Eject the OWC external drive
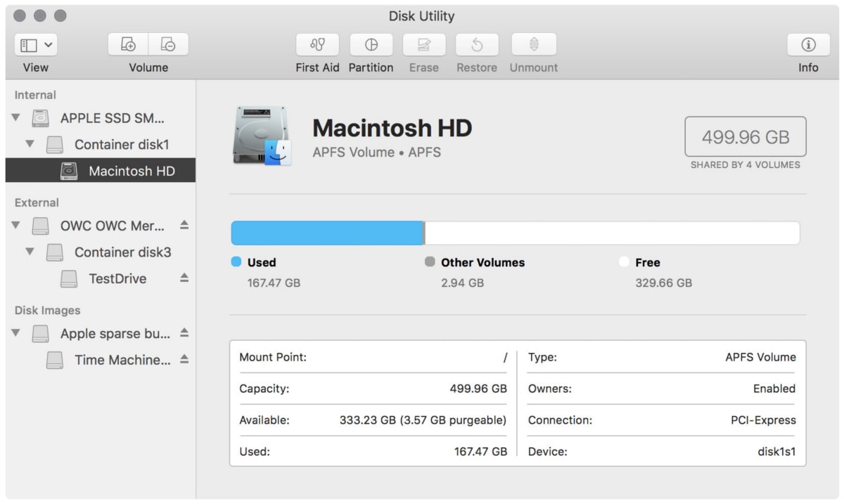Screen dimensions: 844x504 tap(184, 226)
